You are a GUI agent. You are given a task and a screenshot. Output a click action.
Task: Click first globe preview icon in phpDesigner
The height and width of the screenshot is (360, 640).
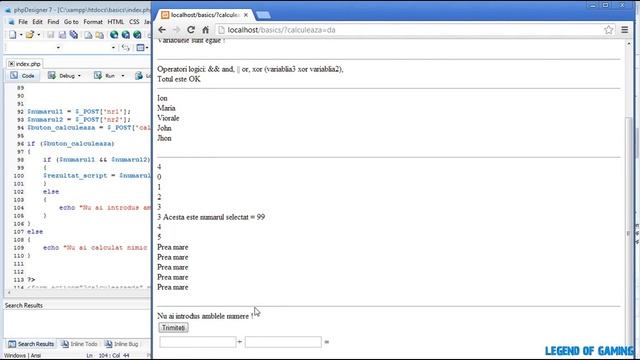(114, 35)
